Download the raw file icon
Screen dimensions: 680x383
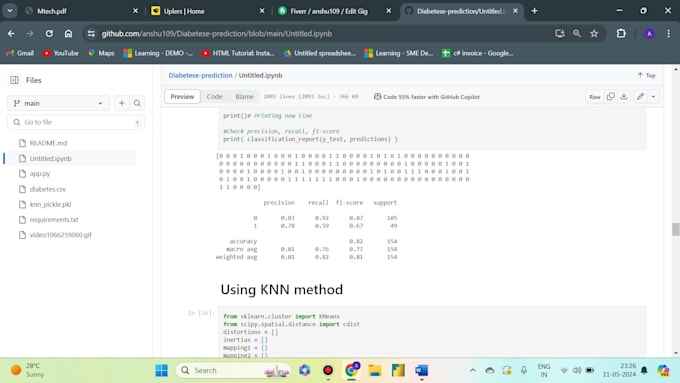click(x=624, y=97)
